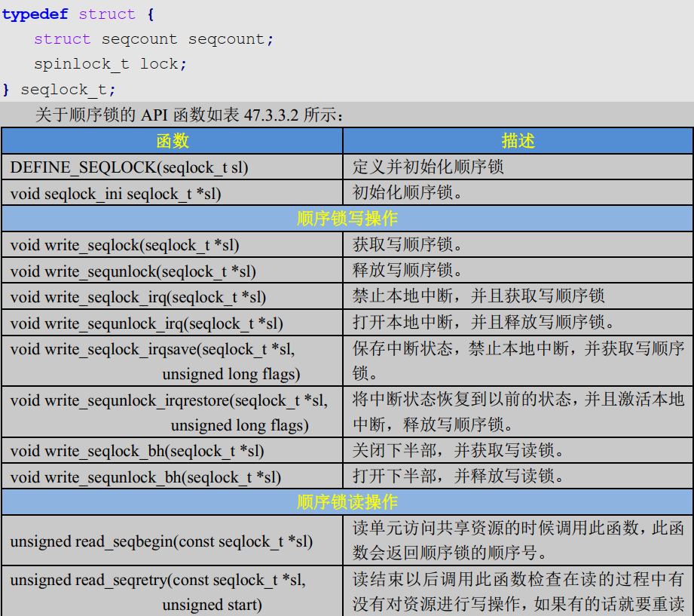This screenshot has width=694, height=616.
Task: Select the 'void write_seqlock(seqlock_t *sl)' cell
Action: (125, 245)
